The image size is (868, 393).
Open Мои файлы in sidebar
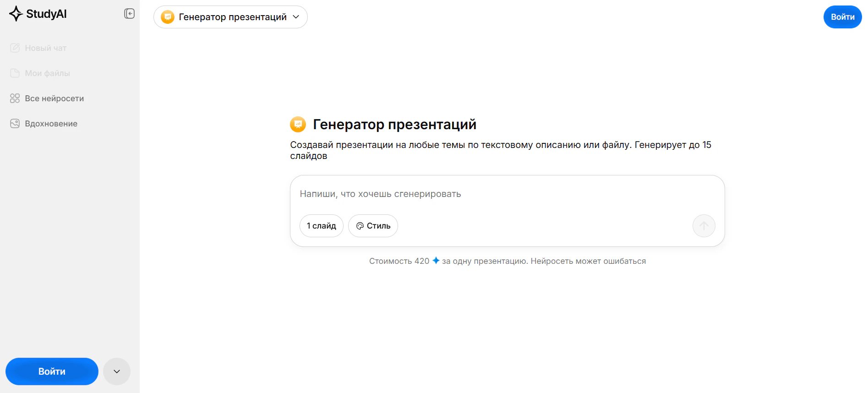click(40, 73)
